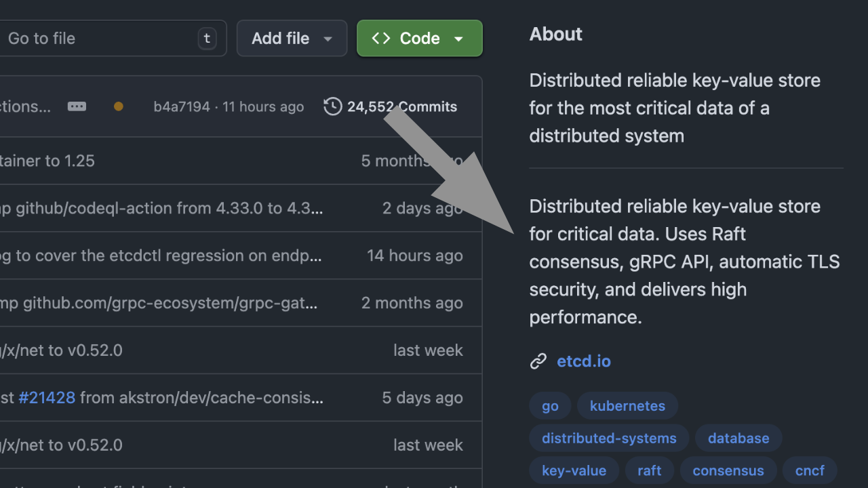Click the code brackets icon on Code button
This screenshot has height=488, width=868.
coord(382,38)
